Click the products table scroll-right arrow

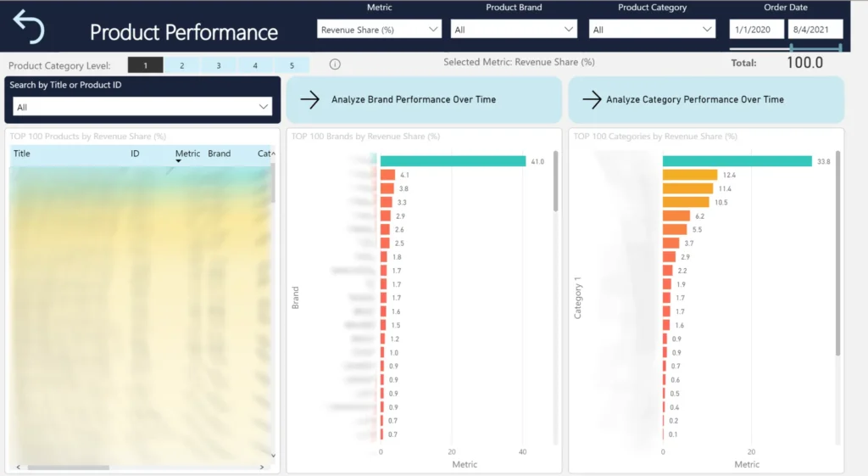tap(264, 467)
